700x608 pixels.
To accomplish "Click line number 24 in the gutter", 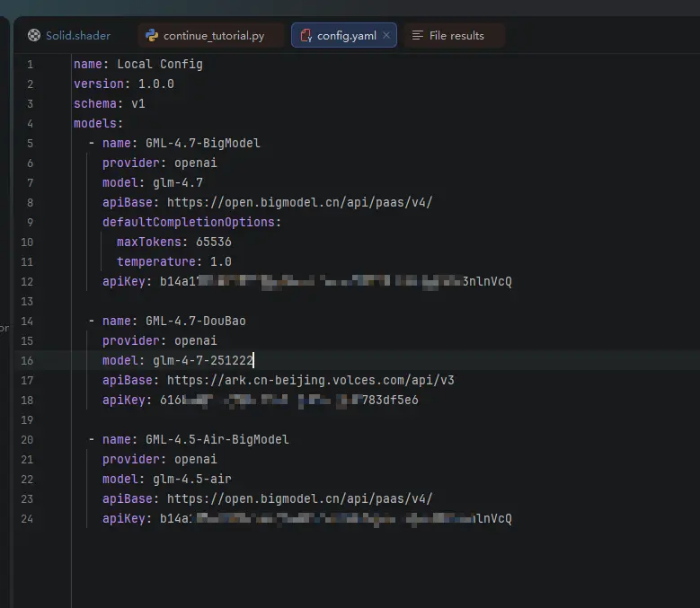I will point(27,518).
